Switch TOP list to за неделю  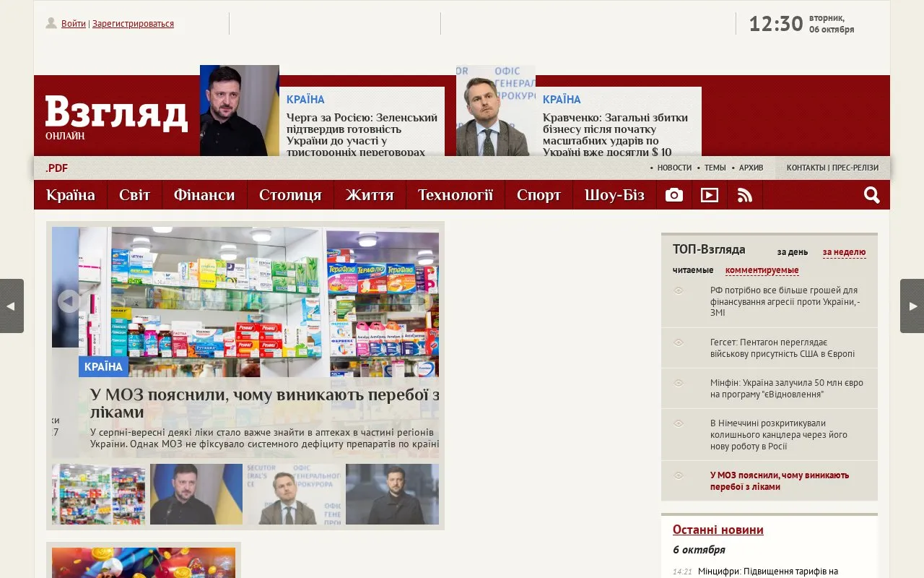[x=844, y=252]
